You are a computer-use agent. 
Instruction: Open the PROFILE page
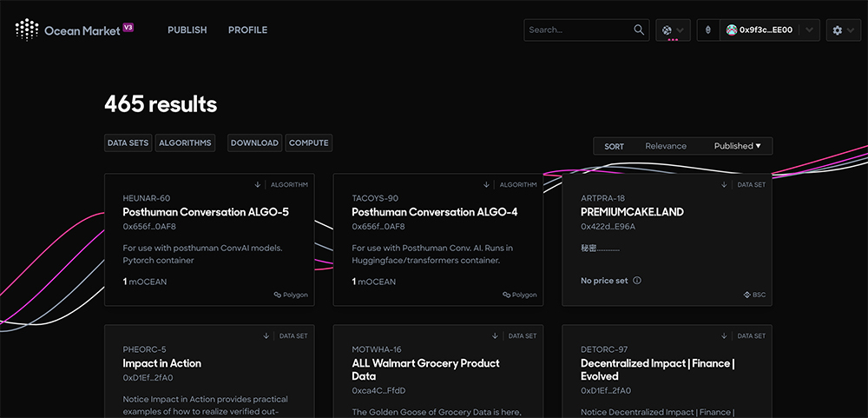[x=247, y=30]
